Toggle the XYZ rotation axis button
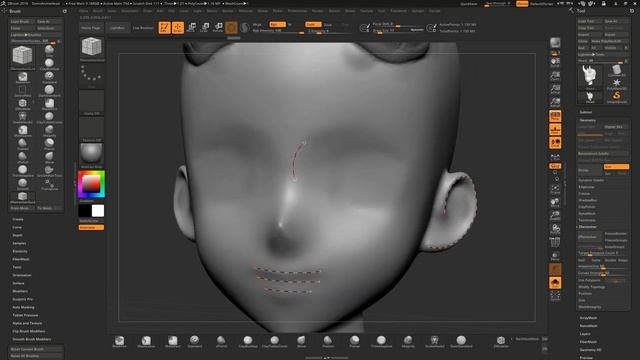 [x=555, y=166]
